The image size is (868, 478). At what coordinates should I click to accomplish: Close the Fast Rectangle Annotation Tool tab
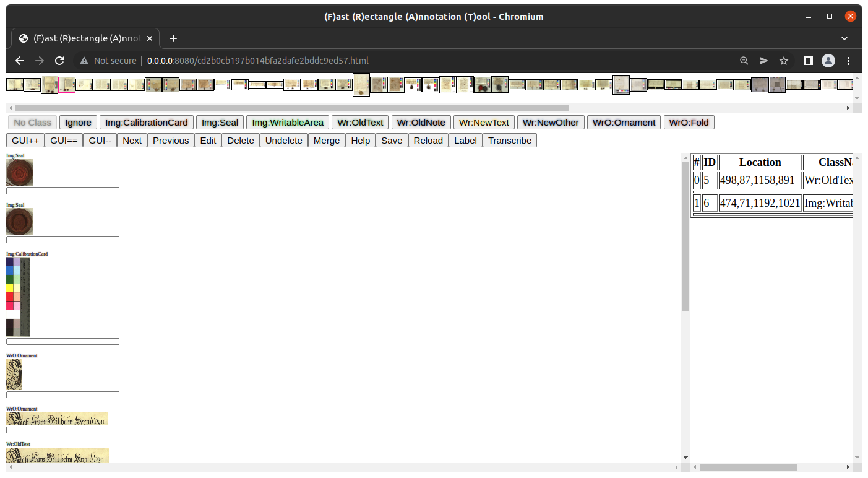pos(150,38)
